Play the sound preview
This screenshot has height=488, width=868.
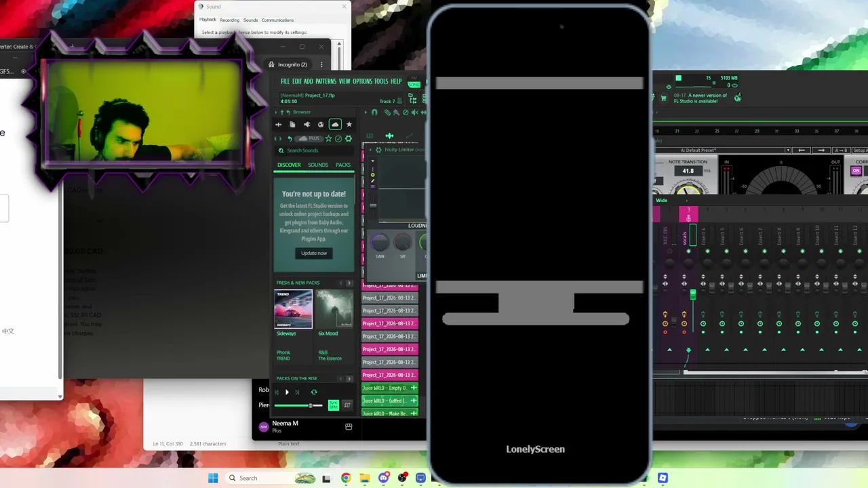click(287, 392)
